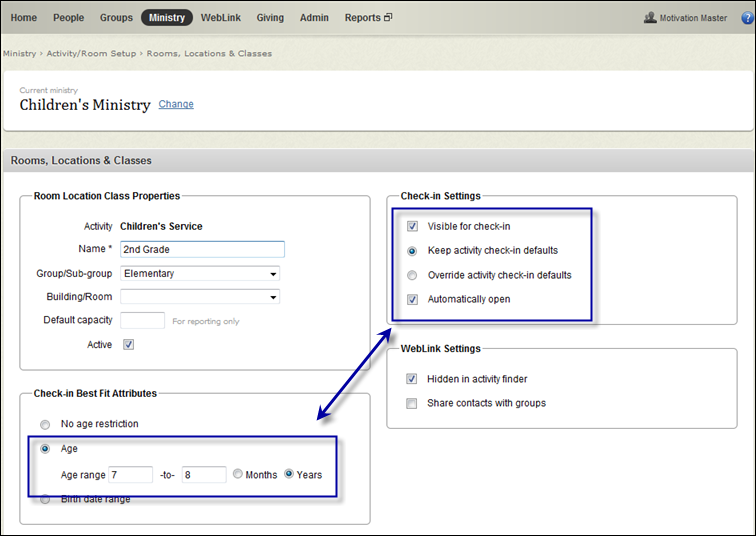Go to Activity/Room Setup breadcrumb
Image resolution: width=756 pixels, height=536 pixels.
click(91, 54)
